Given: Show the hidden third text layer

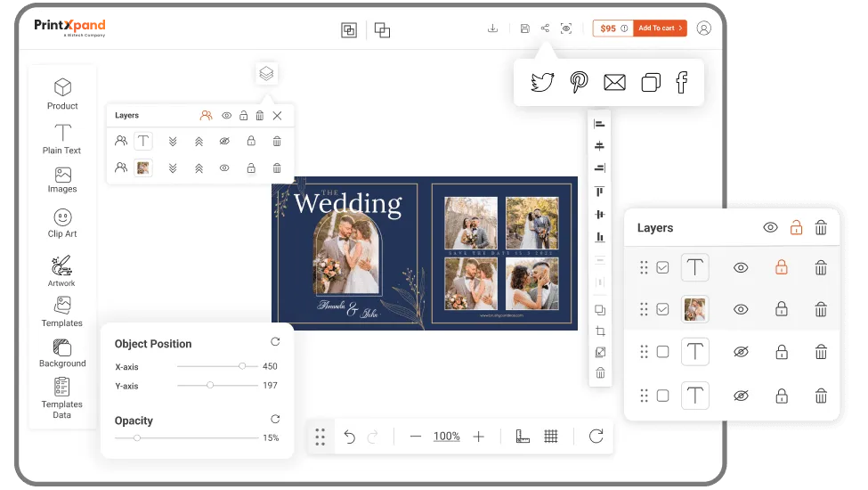Looking at the screenshot, I should tap(741, 352).
